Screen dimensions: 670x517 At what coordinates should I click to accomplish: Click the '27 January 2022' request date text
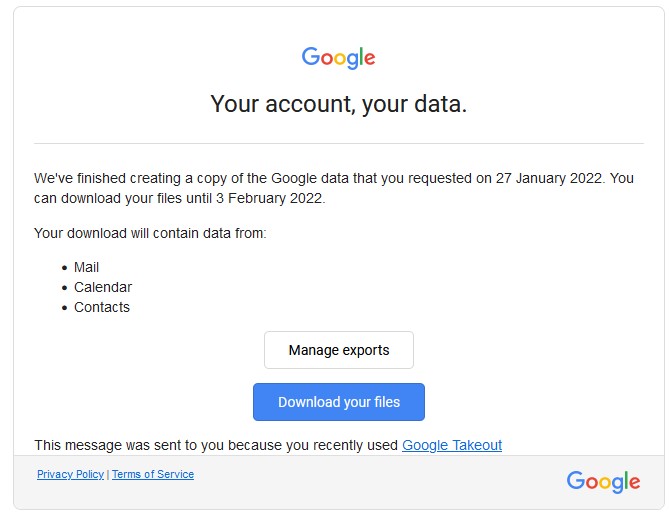[549, 178]
